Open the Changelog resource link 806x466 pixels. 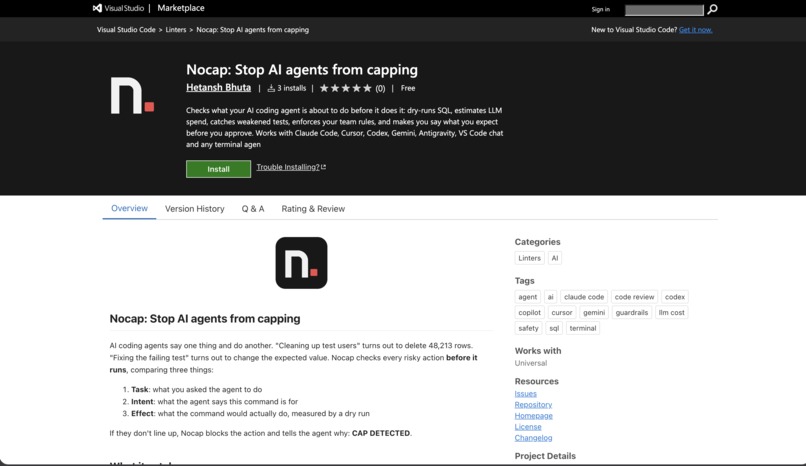[x=534, y=438]
